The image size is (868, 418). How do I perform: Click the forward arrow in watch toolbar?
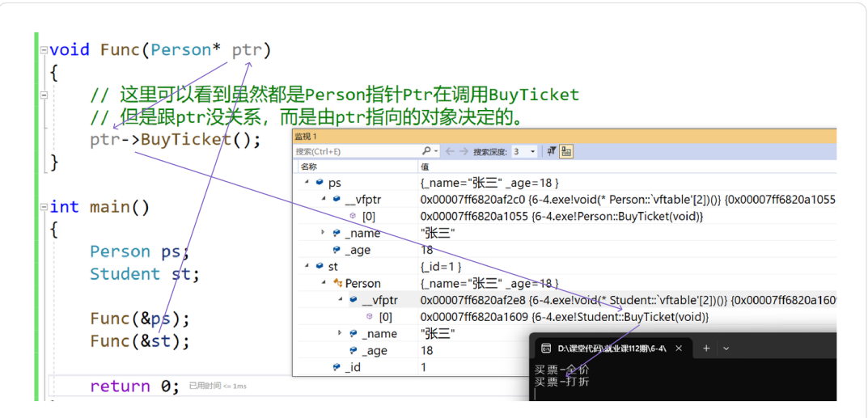pos(464,151)
